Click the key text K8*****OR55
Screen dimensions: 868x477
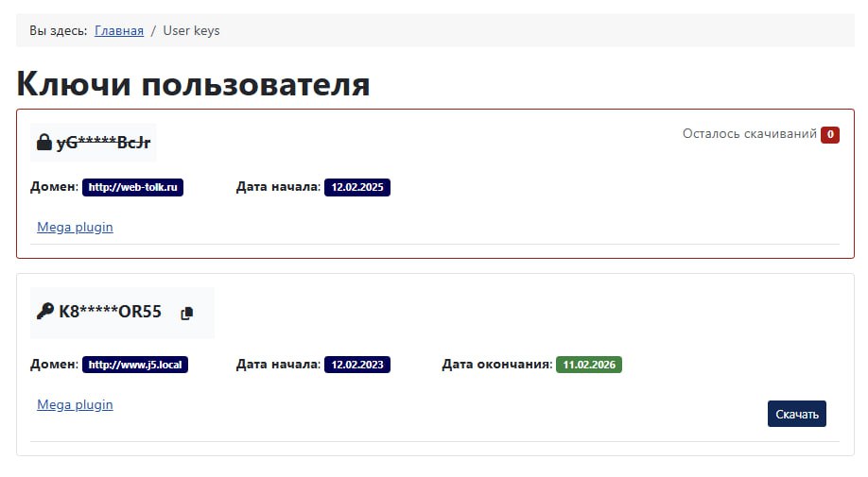111,312
